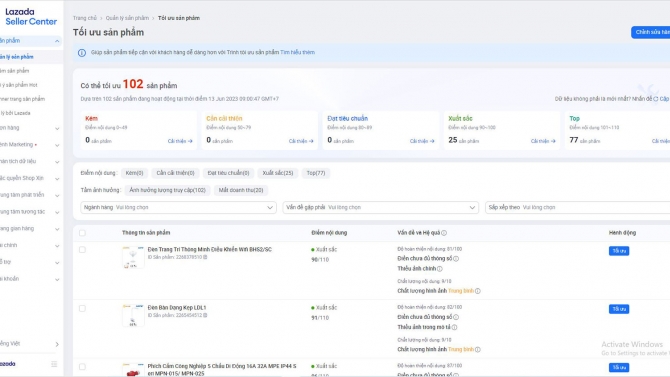Click Tìm hiểu thêm link in banner
670x377 pixels.
pos(297,53)
